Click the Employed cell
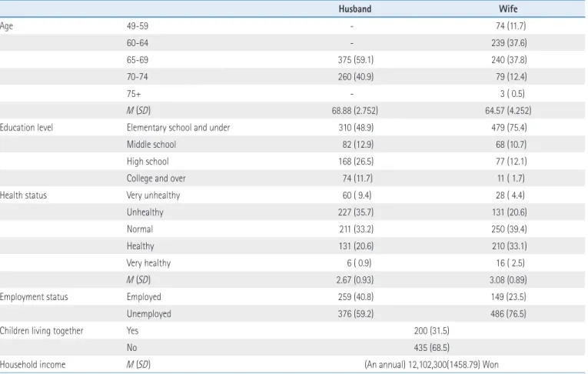The width and height of the screenshot is (588, 374). [x=144, y=296]
